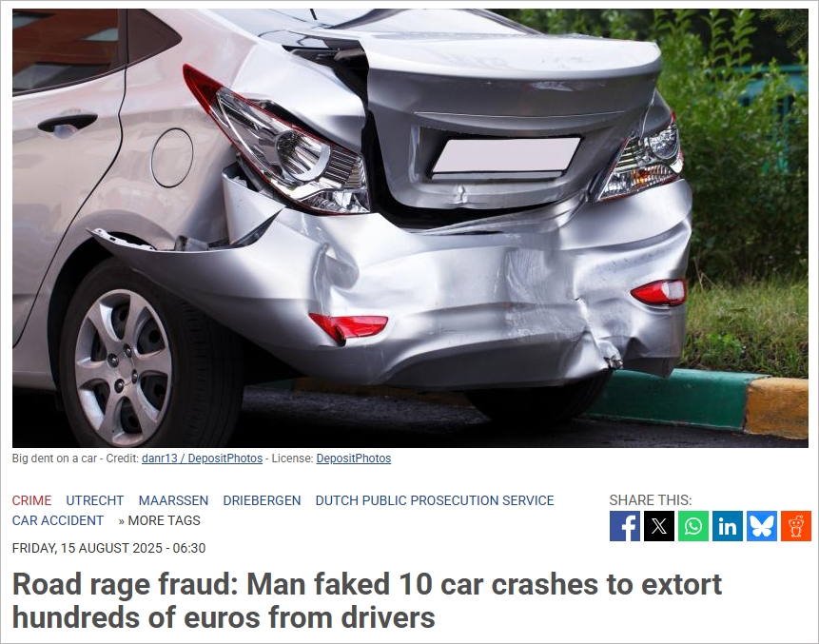Share the article on X

coord(659,526)
